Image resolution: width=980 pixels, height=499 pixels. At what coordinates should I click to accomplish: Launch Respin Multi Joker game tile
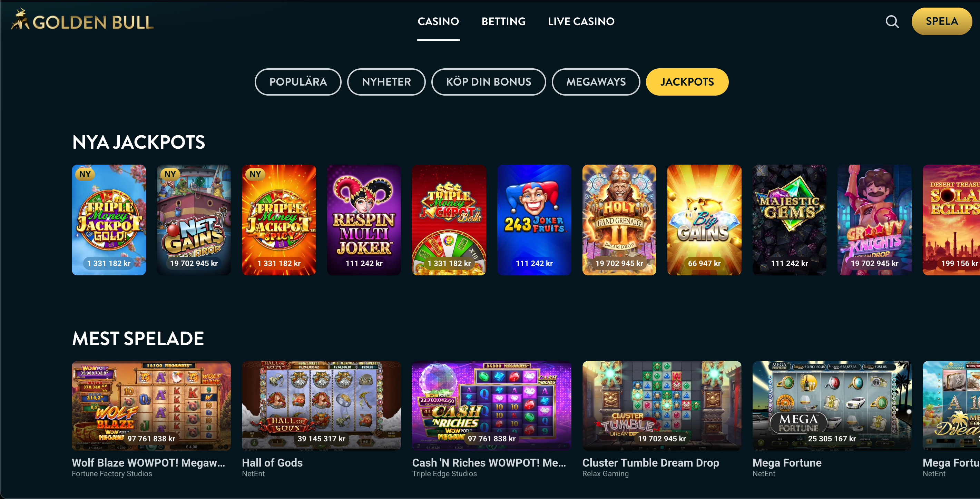(x=364, y=220)
